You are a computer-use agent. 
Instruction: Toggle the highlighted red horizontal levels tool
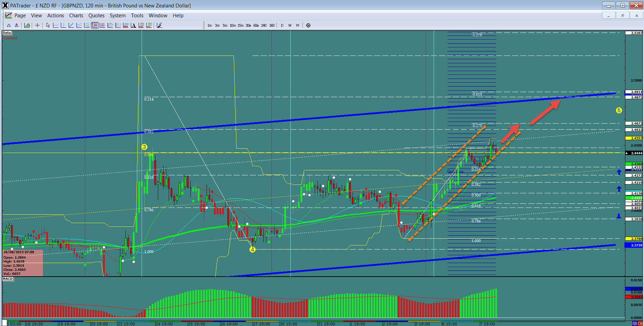95,25
